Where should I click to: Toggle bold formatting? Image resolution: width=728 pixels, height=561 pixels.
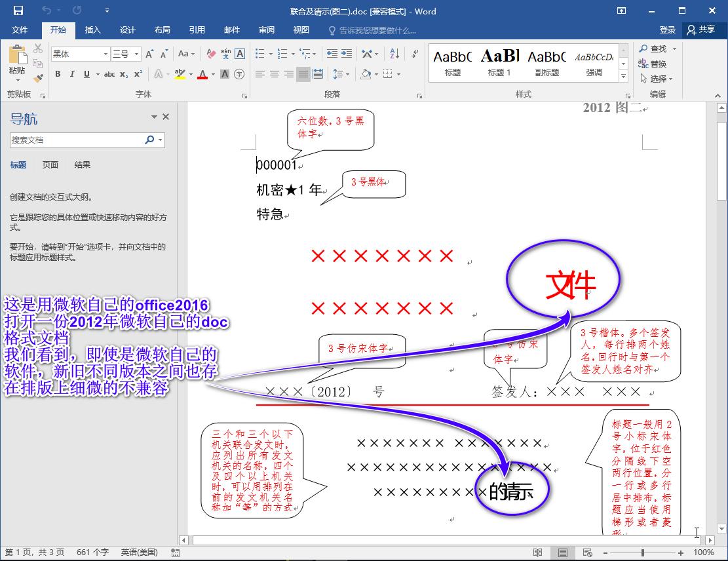click(x=58, y=74)
